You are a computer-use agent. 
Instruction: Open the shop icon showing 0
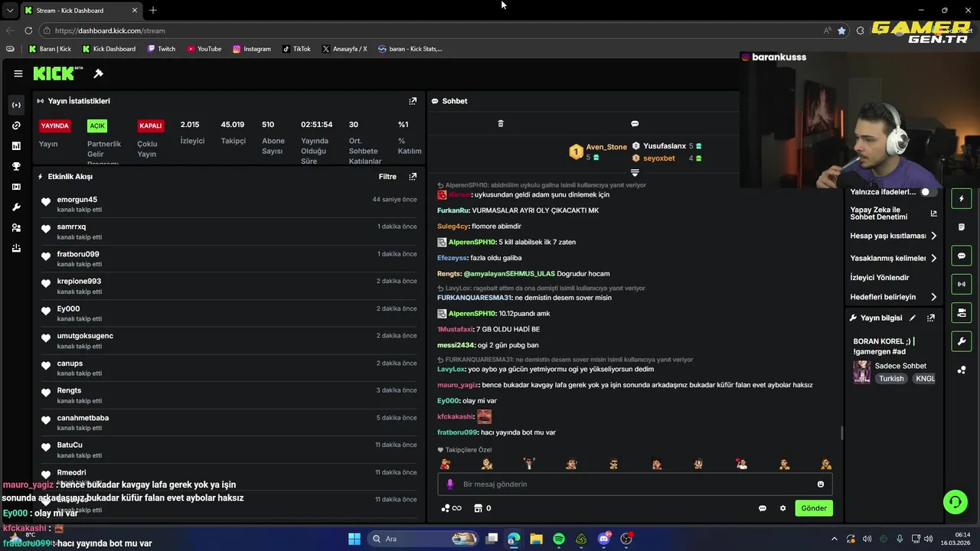pyautogui.click(x=482, y=508)
